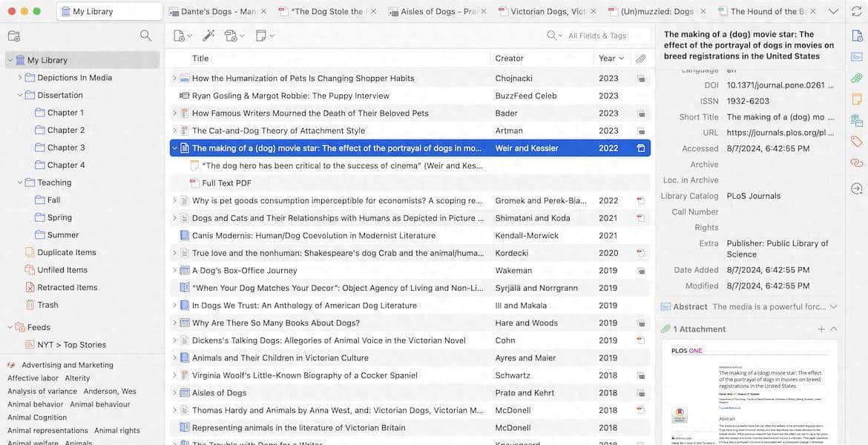Expand the Depictions In Media collection
Image resolution: width=868 pixels, height=445 pixels.
pyautogui.click(x=20, y=78)
